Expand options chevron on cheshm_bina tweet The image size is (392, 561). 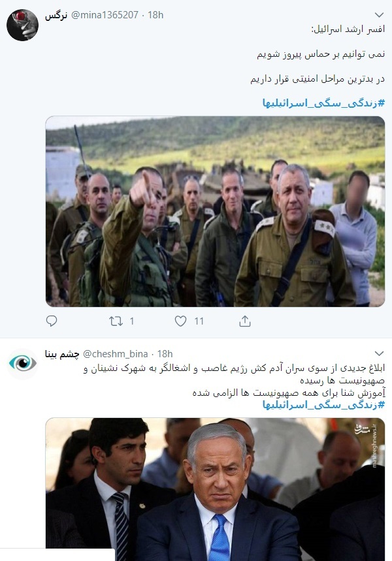coord(379,353)
